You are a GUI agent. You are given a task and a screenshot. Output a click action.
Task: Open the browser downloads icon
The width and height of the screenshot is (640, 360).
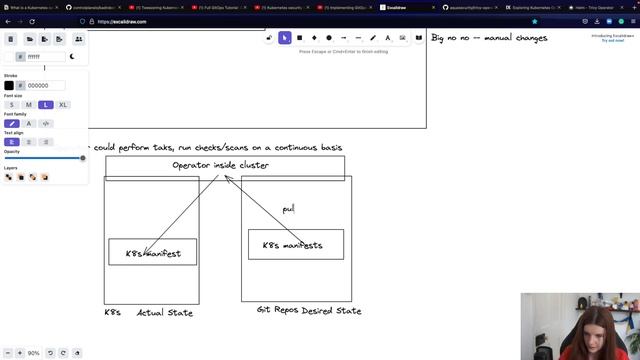click(597, 22)
